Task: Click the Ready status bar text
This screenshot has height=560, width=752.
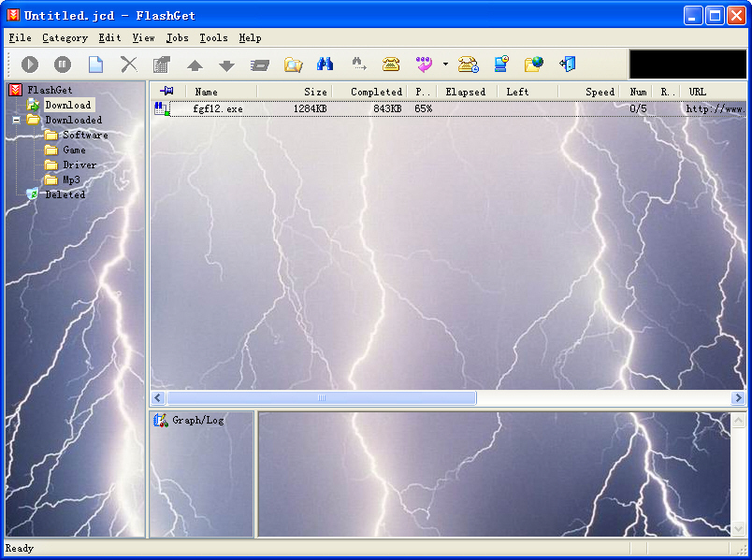Action: tap(20, 548)
